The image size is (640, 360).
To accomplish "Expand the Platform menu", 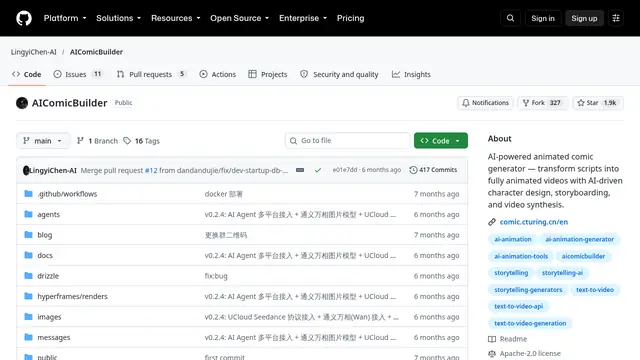I will (65, 18).
